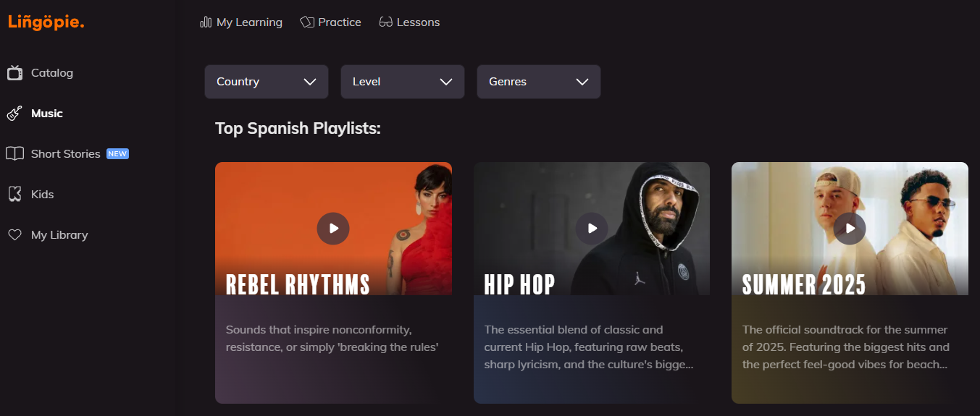
Task: Click the 'essential blend of classic' description
Action: 589,347
